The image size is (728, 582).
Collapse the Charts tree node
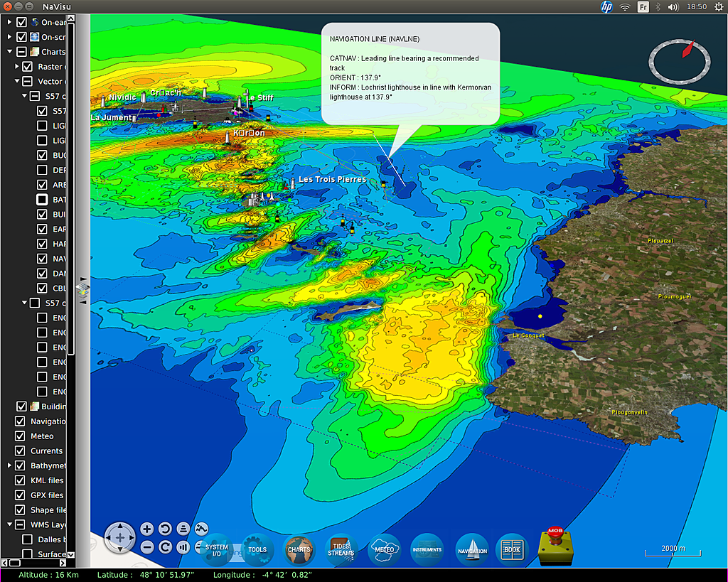pos(9,51)
